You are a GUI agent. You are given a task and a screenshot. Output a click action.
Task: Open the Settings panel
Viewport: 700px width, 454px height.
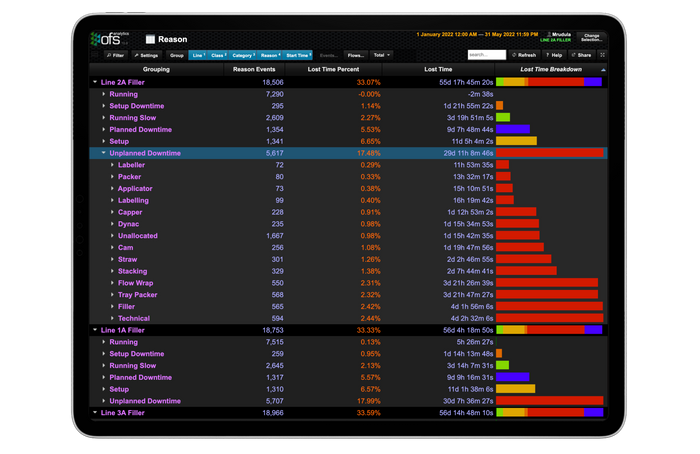click(x=146, y=55)
